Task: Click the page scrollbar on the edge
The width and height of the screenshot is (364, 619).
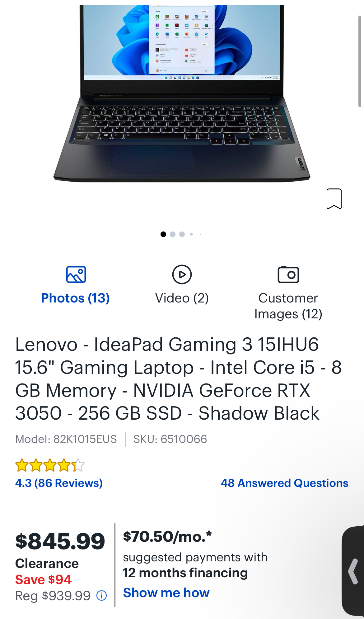Action: (360, 61)
